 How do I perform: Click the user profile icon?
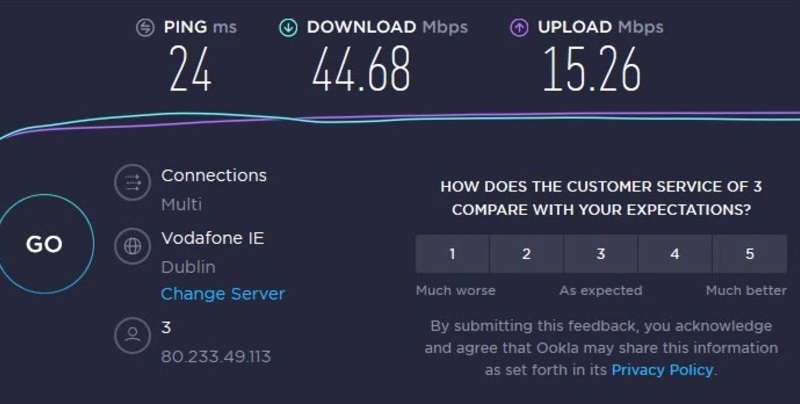click(131, 333)
